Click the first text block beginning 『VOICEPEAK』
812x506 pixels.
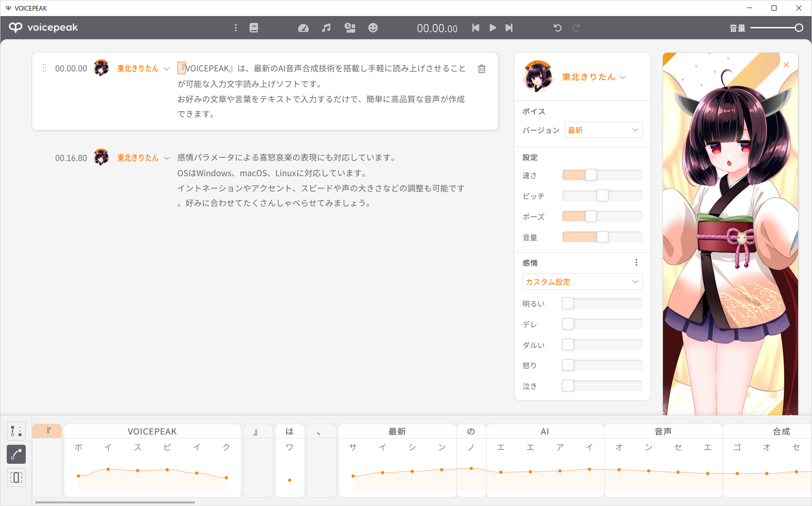[x=322, y=91]
